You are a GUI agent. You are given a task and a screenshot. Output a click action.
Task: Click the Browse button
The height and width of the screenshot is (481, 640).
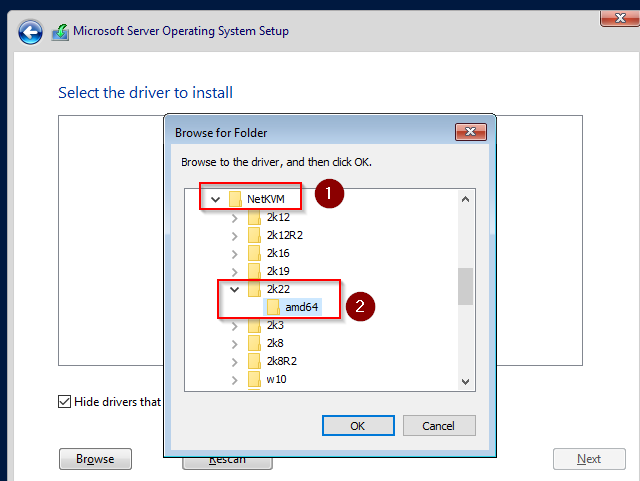tap(95, 459)
